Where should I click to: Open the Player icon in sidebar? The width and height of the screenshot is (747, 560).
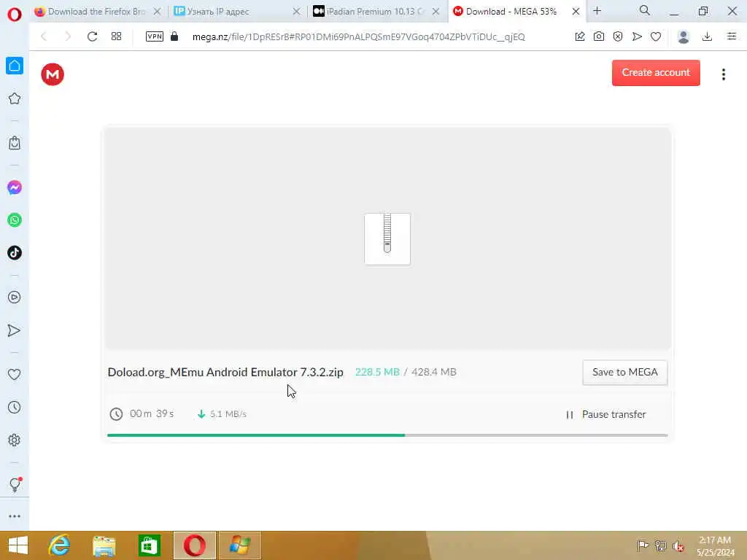click(x=15, y=297)
